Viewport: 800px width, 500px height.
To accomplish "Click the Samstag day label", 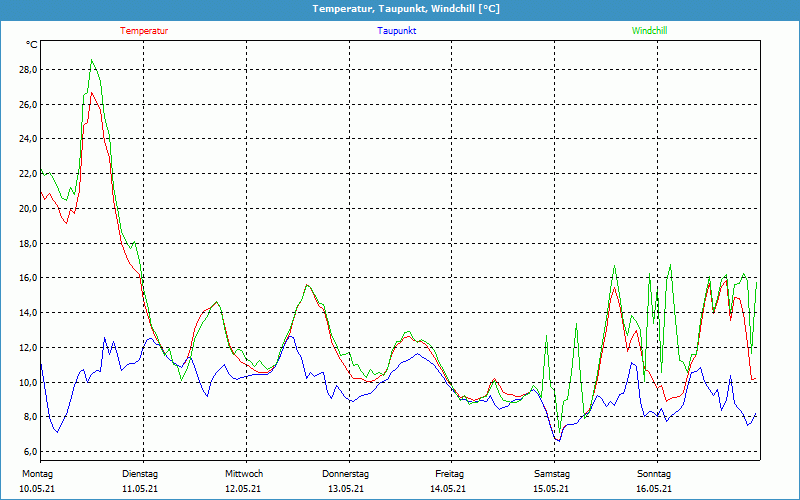I will click(x=552, y=474).
